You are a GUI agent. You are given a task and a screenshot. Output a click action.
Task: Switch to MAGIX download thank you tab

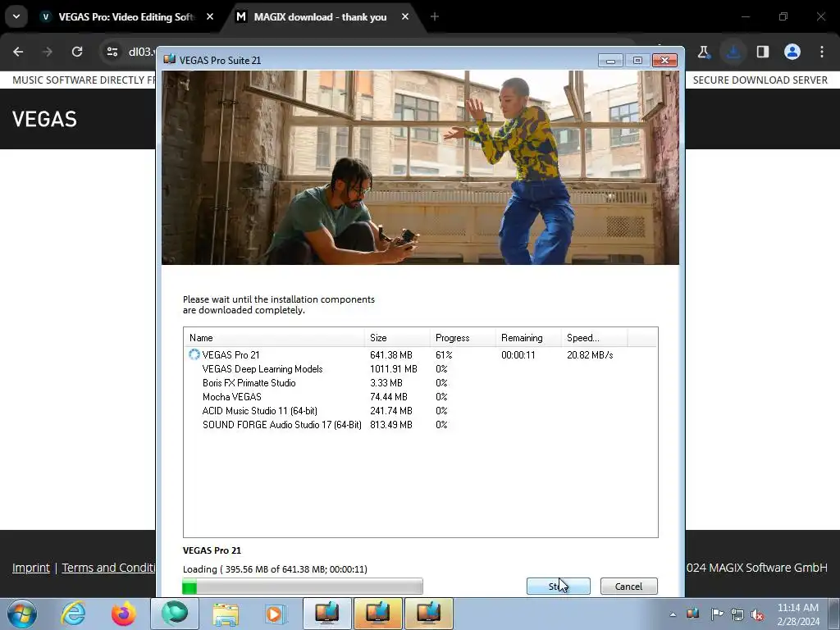[320, 16]
